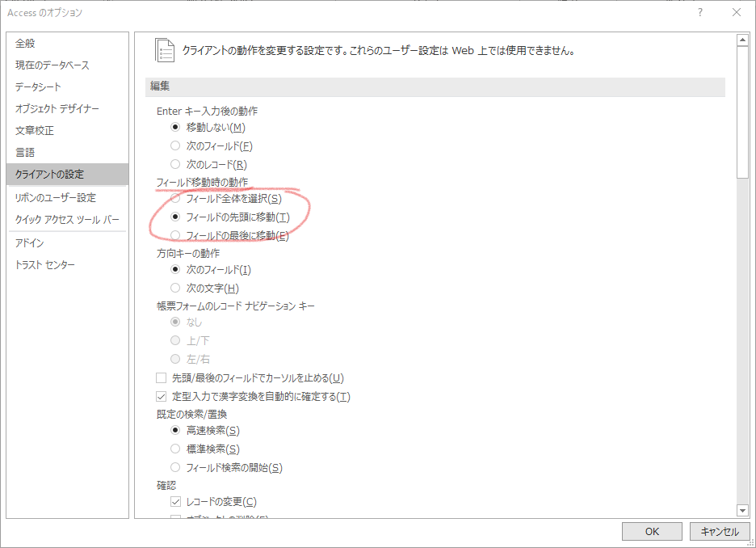Enable 先頭/最後のフィールドでカーソルを止める checkbox
The height and width of the screenshot is (548, 756).
[161, 378]
